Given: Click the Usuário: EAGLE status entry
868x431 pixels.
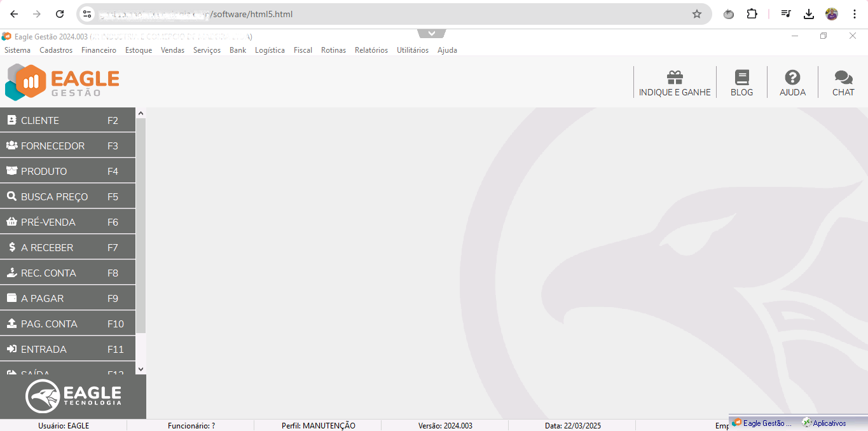Looking at the screenshot, I should (64, 426).
